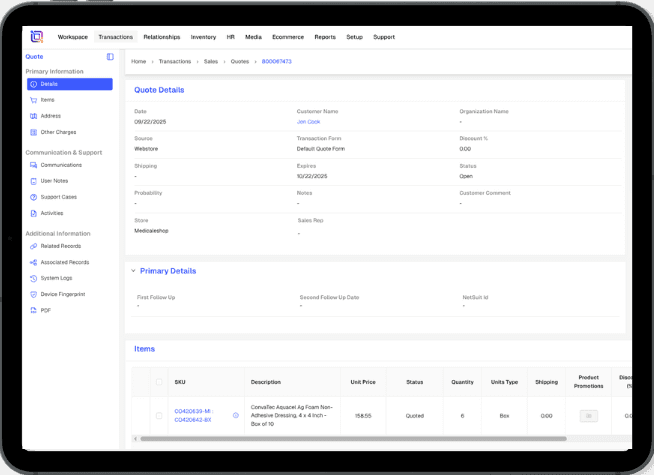Open the Inventory menu
The height and width of the screenshot is (475, 654).
[x=203, y=37]
